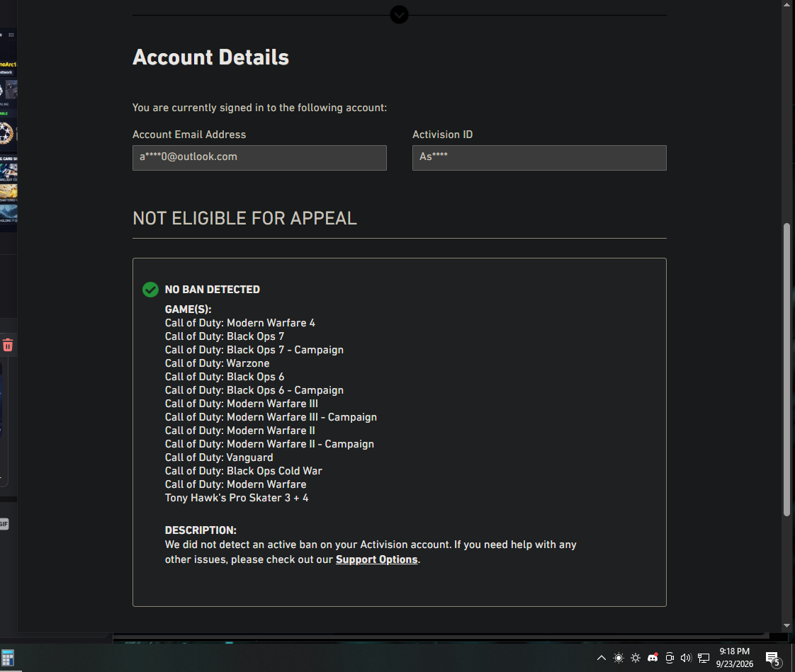Screen dimensions: 795x672
Task: Click the red trash icon in left window
Action: [x=8, y=346]
